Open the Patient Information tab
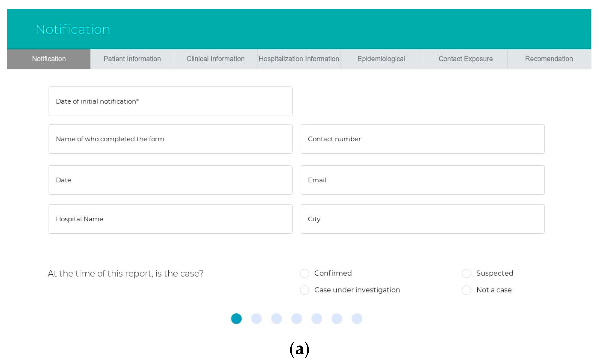Image resolution: width=599 pixels, height=364 pixels. [x=132, y=59]
